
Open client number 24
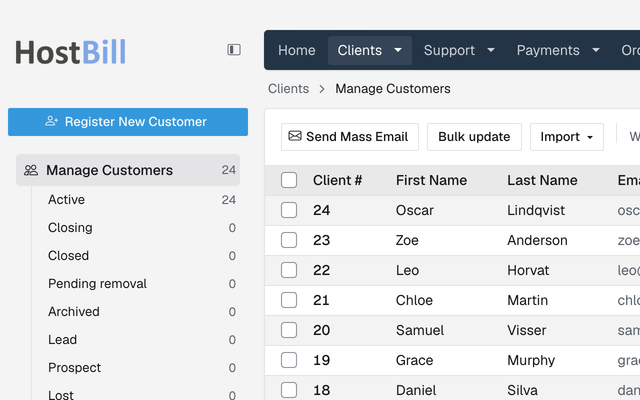(x=321, y=210)
